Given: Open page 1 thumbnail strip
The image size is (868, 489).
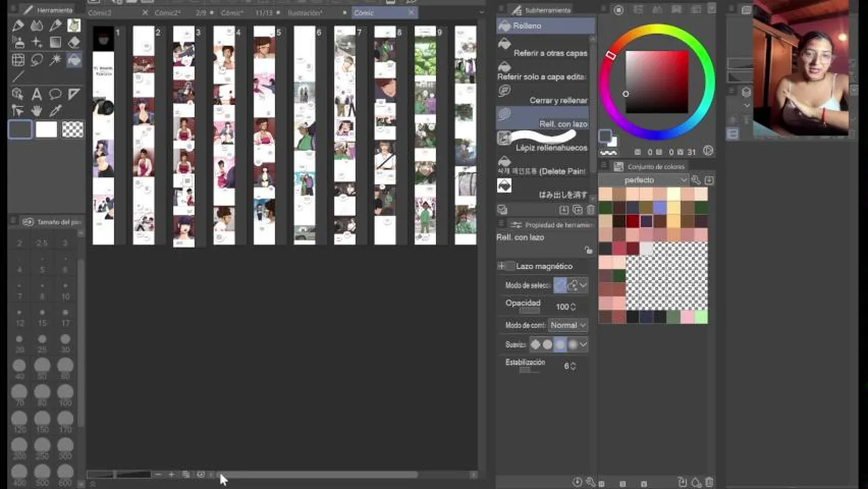Looking at the screenshot, I should tap(103, 135).
